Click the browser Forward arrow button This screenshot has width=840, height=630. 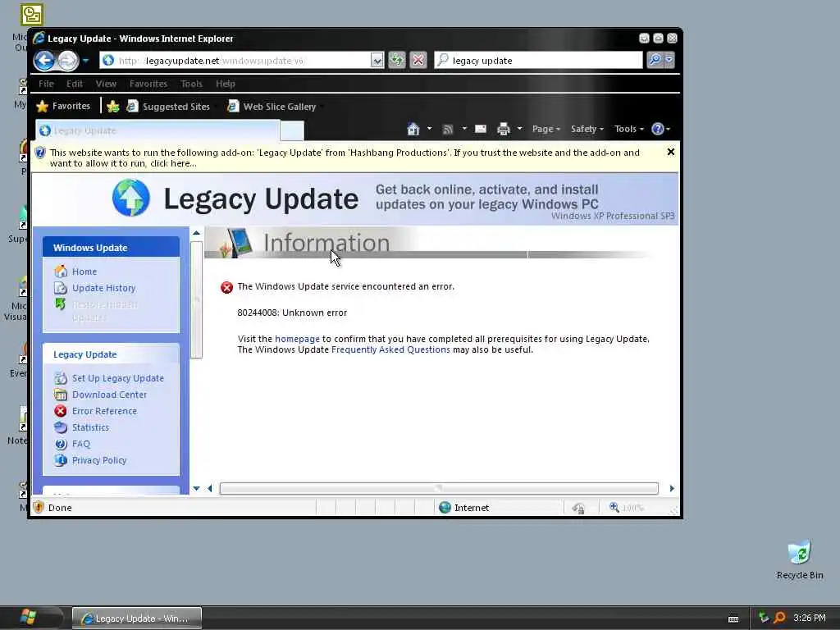(x=68, y=61)
